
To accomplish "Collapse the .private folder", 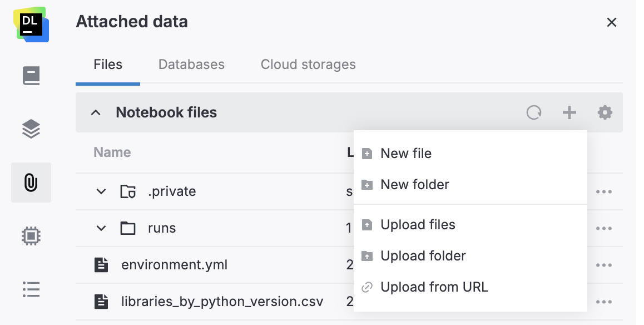I will (x=102, y=191).
